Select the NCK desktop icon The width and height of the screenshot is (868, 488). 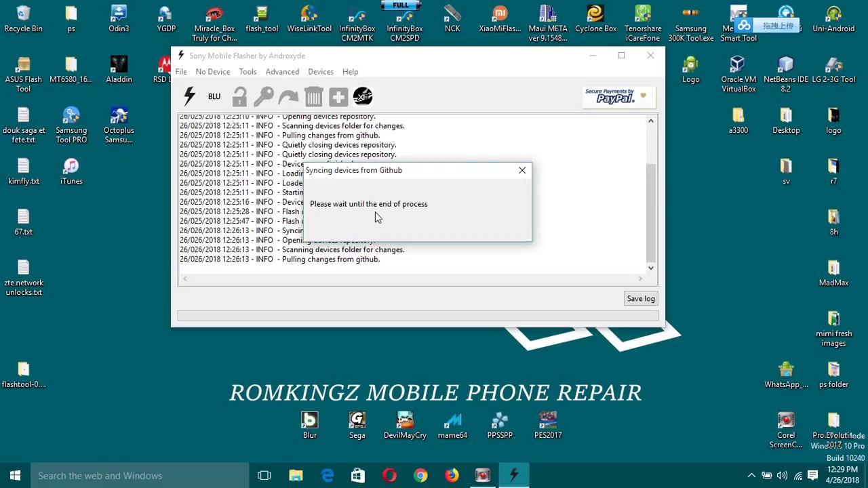452,19
